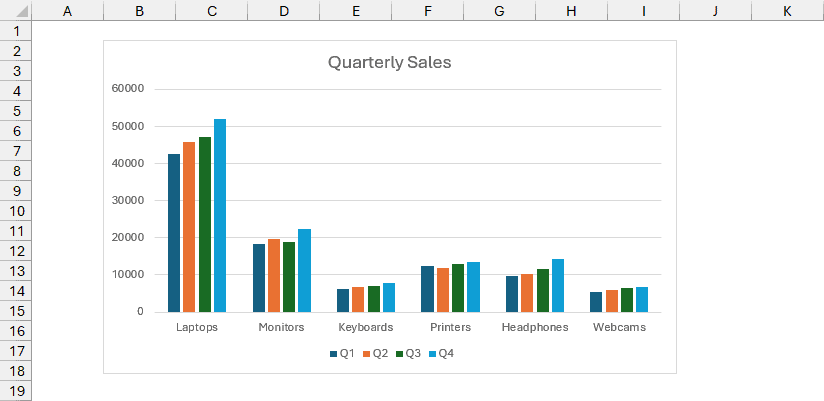Click row header 4
824x401 pixels.
(16, 91)
